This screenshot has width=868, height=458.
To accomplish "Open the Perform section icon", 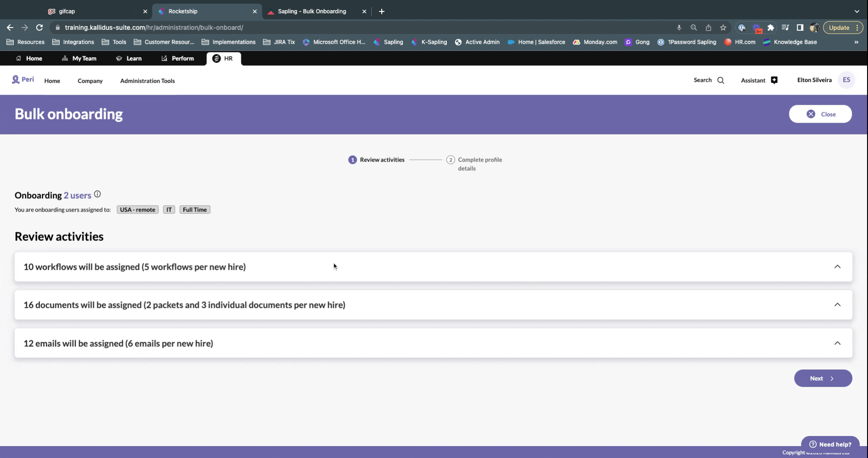I will pyautogui.click(x=164, y=58).
